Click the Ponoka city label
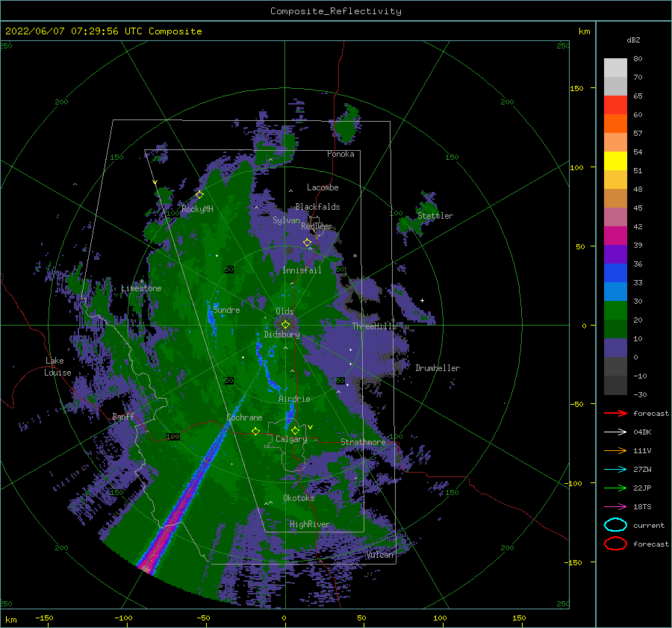The height and width of the screenshot is (628, 672). click(340, 154)
